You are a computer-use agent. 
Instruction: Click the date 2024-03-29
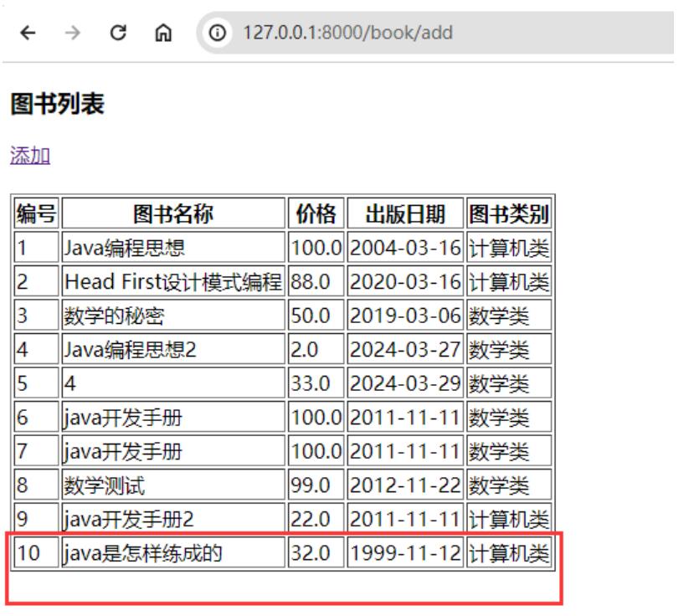point(405,383)
